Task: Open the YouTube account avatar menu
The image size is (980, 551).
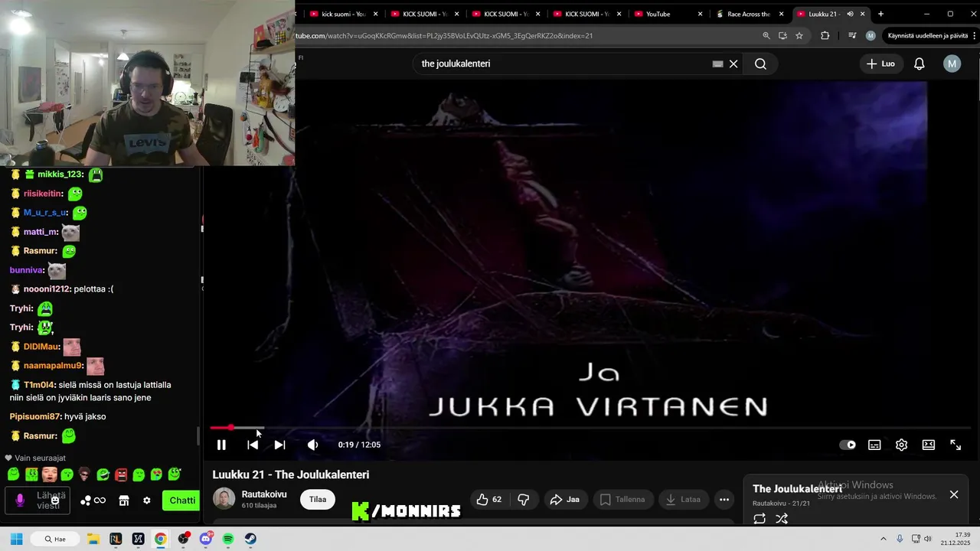Action: (x=952, y=64)
